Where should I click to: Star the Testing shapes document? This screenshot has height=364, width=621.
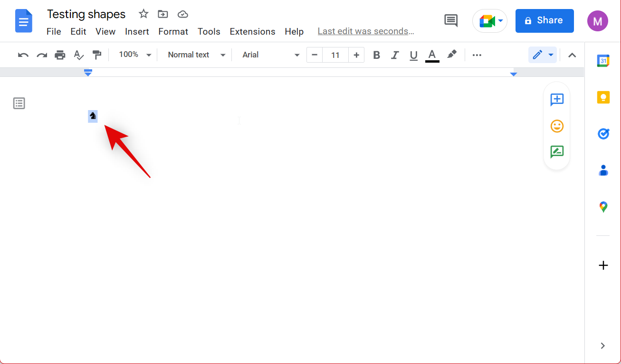(143, 14)
